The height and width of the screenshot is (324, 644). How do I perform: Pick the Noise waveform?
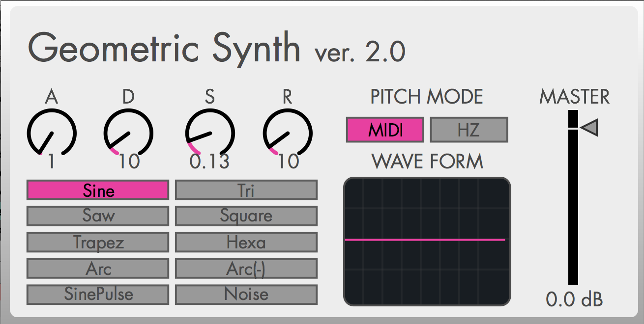(x=246, y=295)
